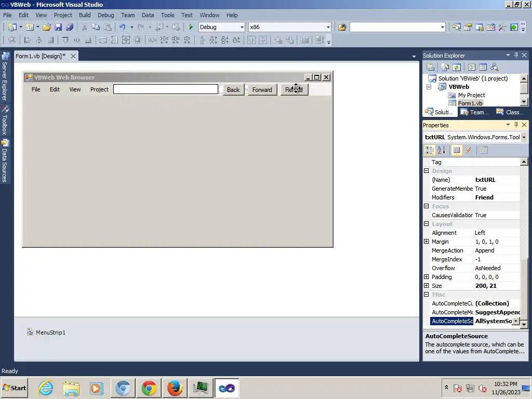This screenshot has width=532, height=399.
Task: Open the Tools menu
Action: 168,15
